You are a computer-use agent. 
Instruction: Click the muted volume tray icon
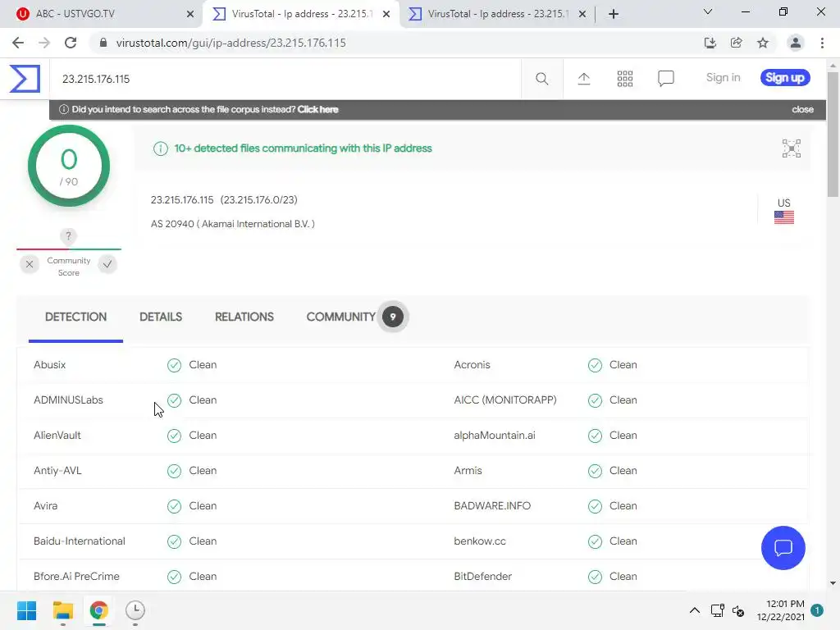click(738, 610)
